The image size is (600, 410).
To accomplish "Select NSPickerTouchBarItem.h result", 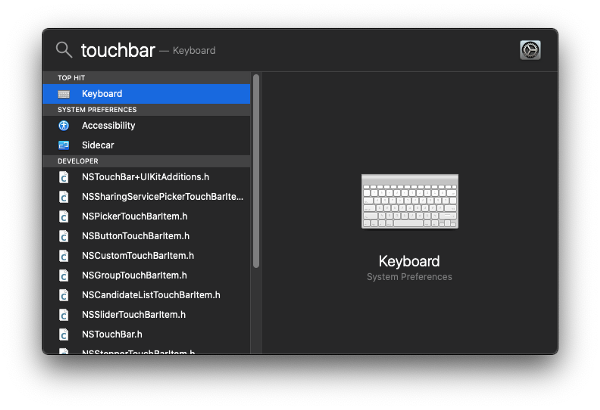I will coord(147,216).
